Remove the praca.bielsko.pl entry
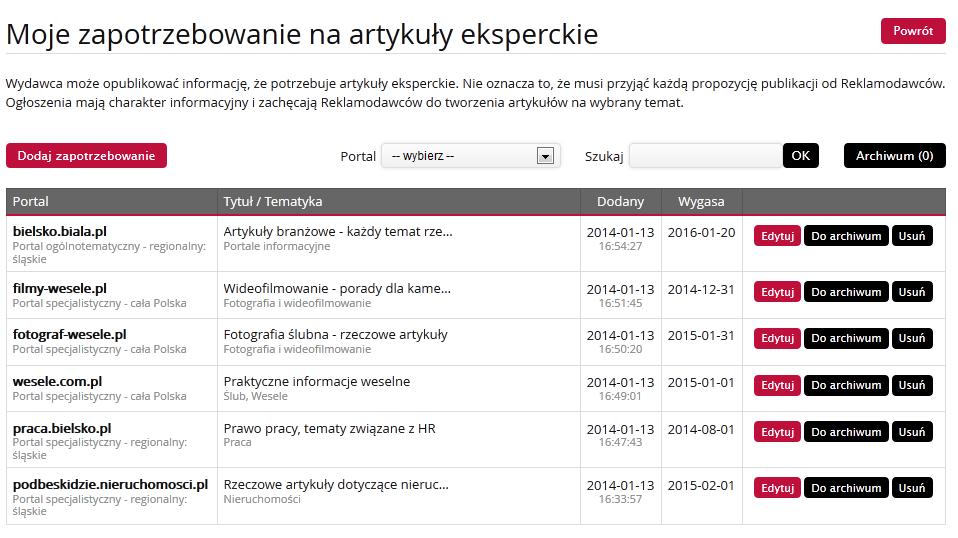This screenshot has width=958, height=538. (x=912, y=432)
